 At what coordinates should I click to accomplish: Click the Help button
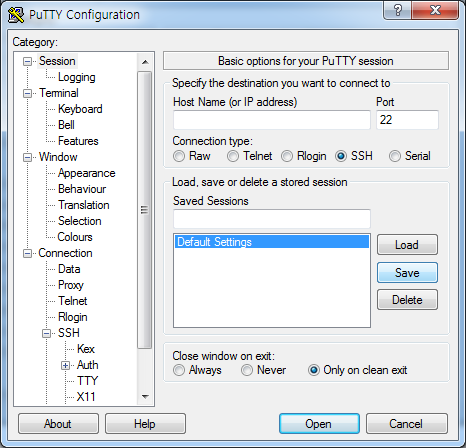(x=145, y=424)
